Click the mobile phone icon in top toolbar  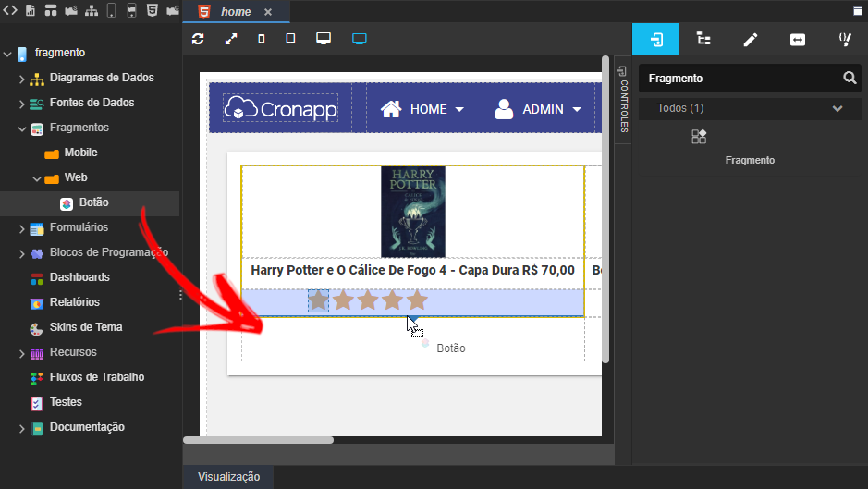tap(111, 10)
